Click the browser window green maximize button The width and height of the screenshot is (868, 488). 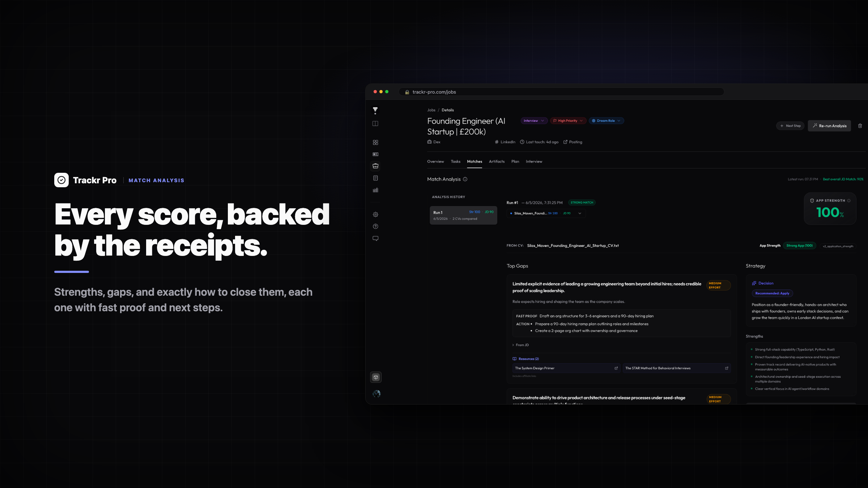pyautogui.click(x=387, y=92)
